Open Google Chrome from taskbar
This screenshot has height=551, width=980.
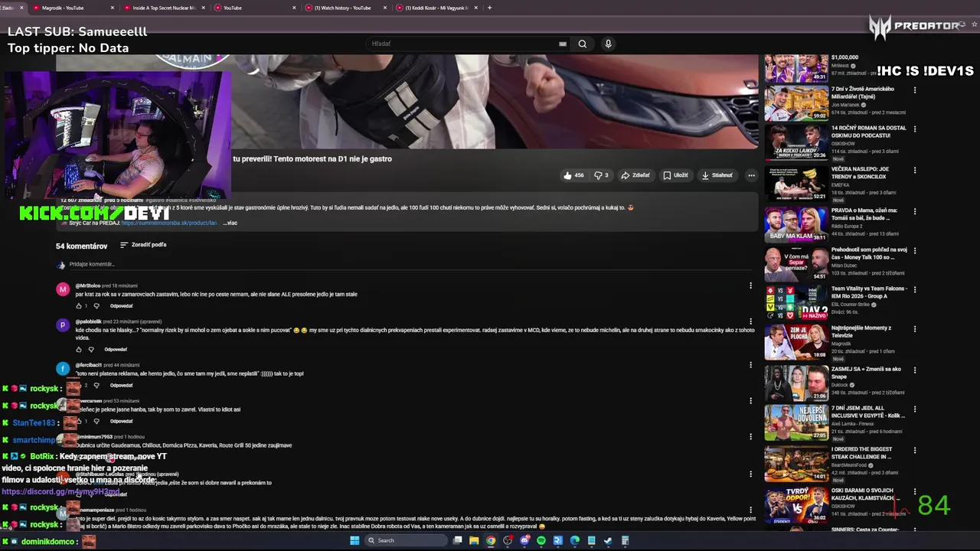[x=491, y=540]
